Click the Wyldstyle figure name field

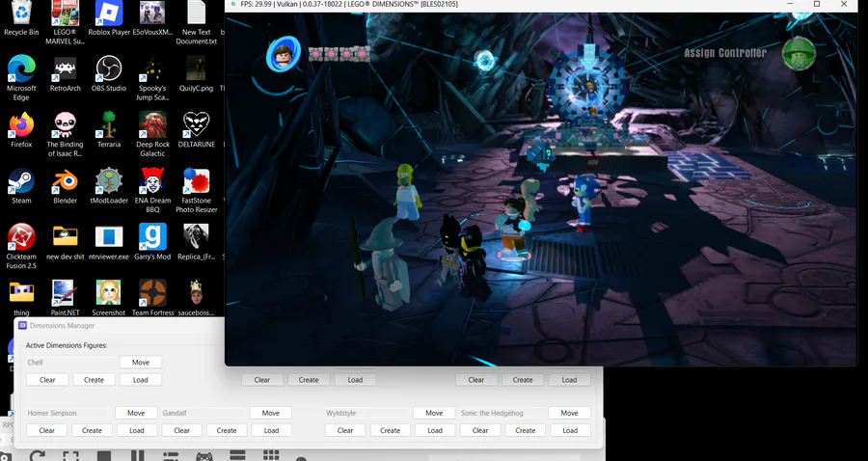pos(366,413)
